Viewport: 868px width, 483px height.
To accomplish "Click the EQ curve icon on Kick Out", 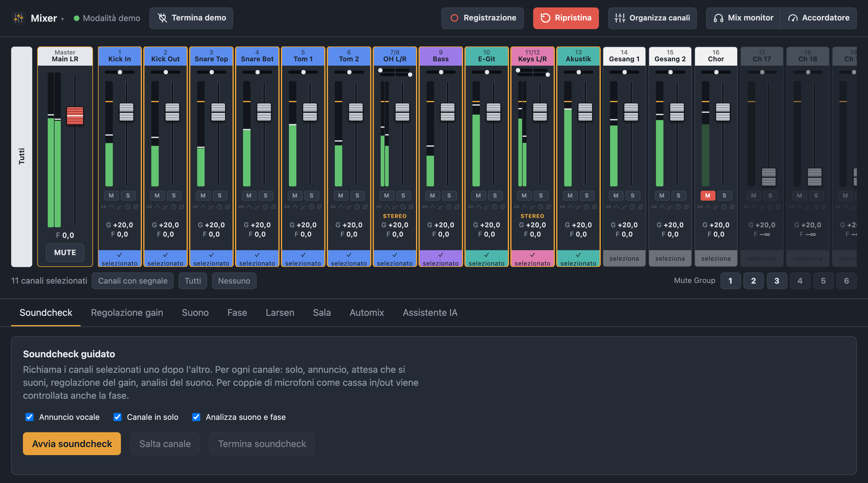I will [x=157, y=207].
